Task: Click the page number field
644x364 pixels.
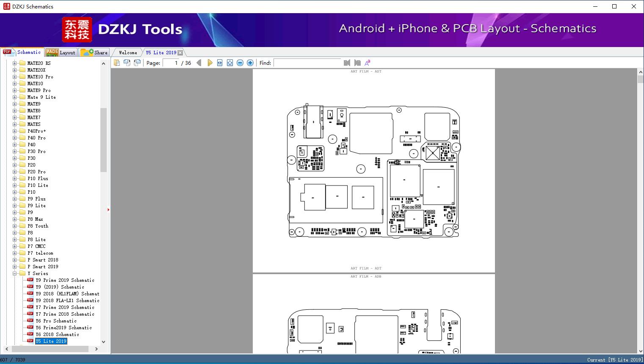Action: [x=171, y=63]
